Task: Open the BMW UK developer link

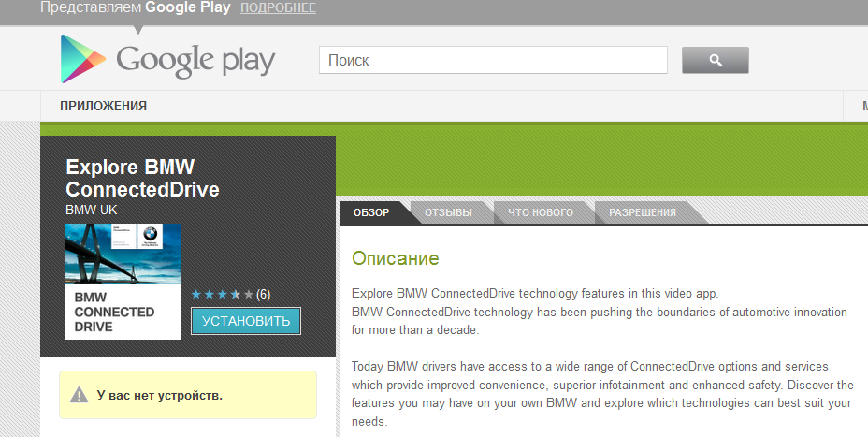Action: [x=92, y=210]
